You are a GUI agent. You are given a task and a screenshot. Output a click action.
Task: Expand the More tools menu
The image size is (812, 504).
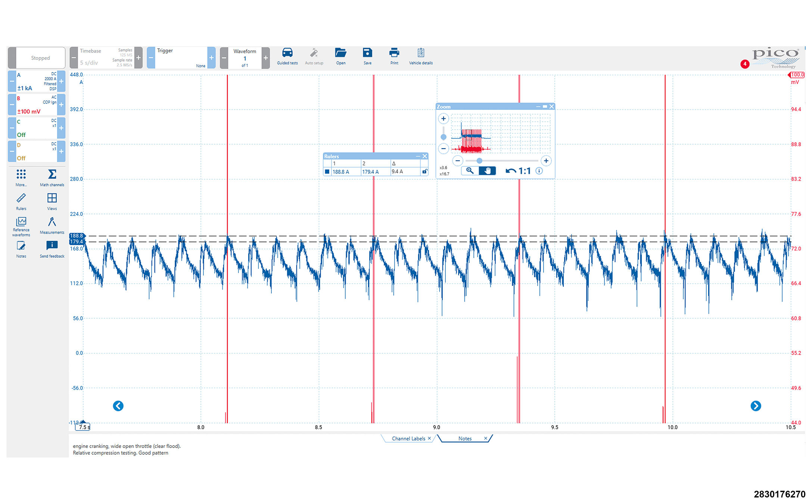click(21, 175)
